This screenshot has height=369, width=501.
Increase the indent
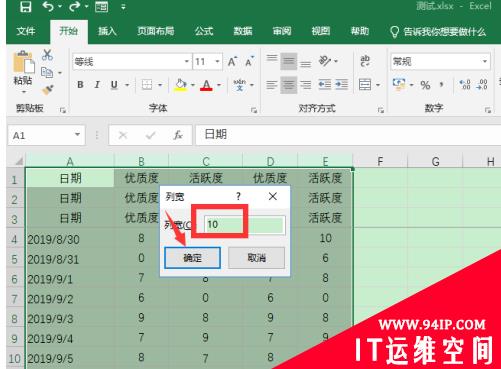tap(342, 85)
